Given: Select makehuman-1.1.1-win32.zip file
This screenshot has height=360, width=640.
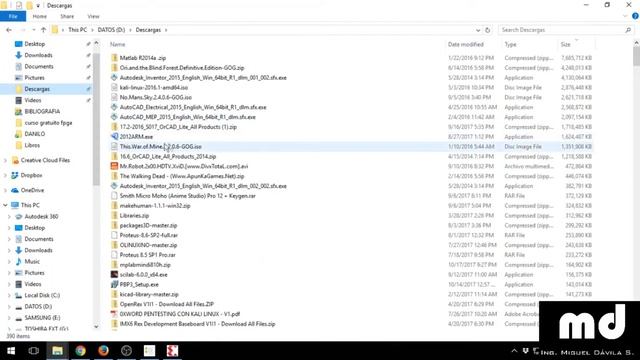Looking at the screenshot, I should 155,206.
